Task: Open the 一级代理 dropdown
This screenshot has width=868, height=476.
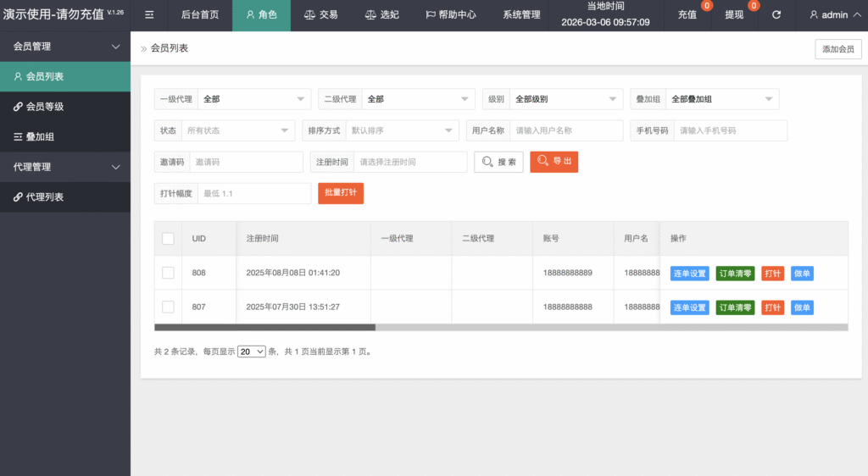Action: coord(254,99)
